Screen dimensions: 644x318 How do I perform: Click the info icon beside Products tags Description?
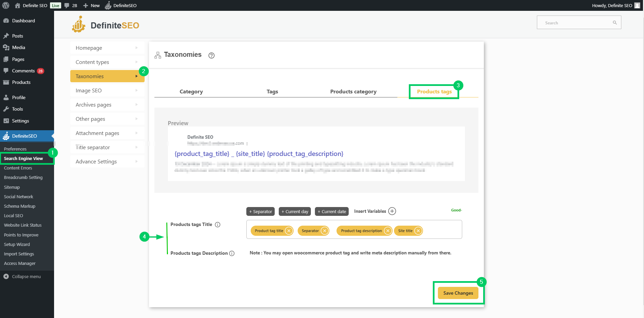tap(232, 253)
